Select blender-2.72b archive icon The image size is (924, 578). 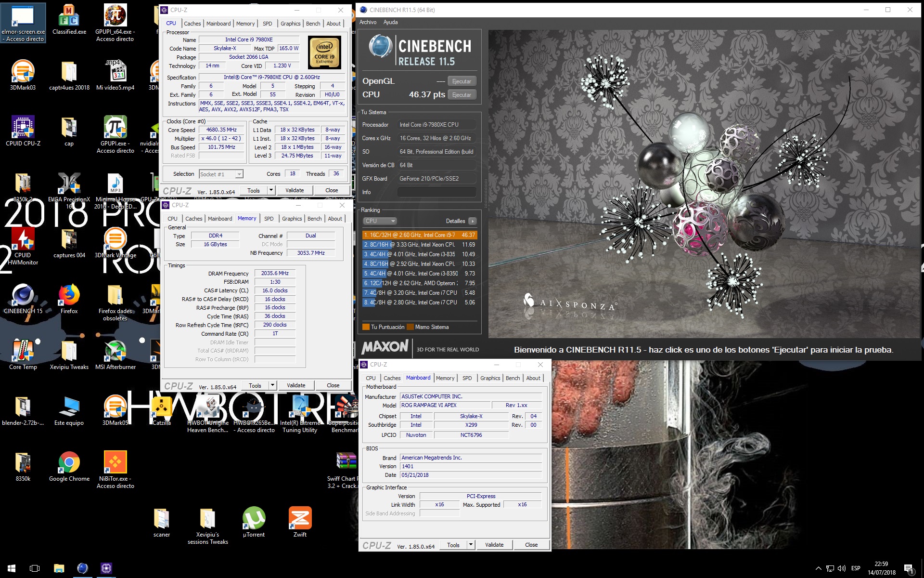point(23,410)
